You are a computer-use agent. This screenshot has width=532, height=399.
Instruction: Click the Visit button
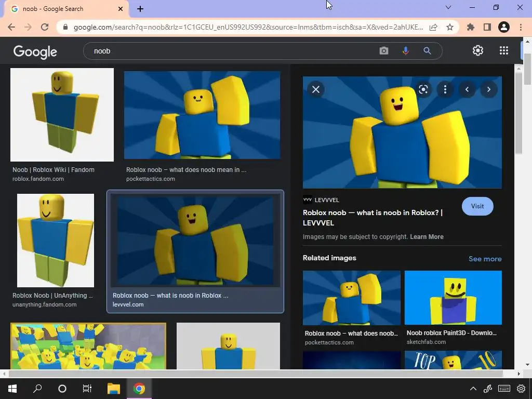click(477, 206)
